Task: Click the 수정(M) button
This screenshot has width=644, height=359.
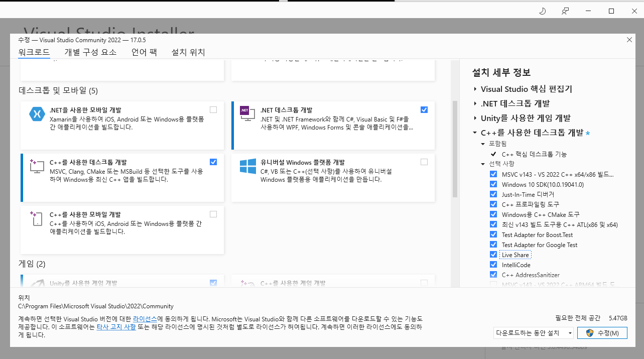Action: tap(602, 333)
